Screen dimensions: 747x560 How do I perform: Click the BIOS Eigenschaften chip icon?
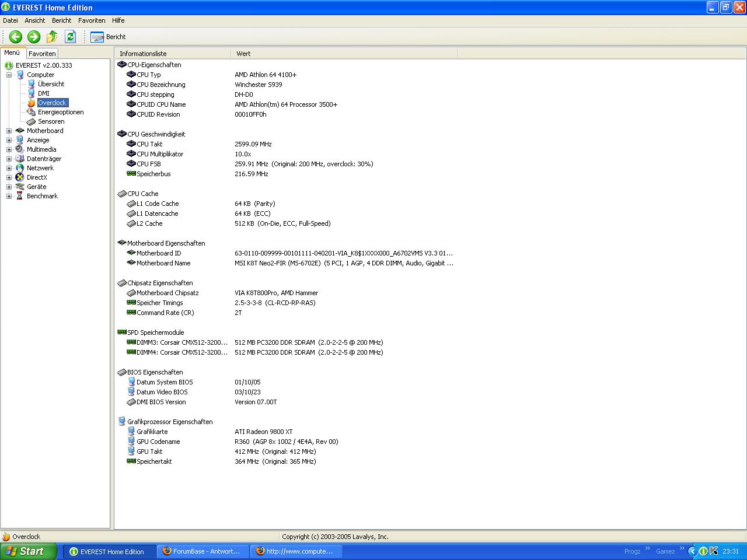[122, 372]
